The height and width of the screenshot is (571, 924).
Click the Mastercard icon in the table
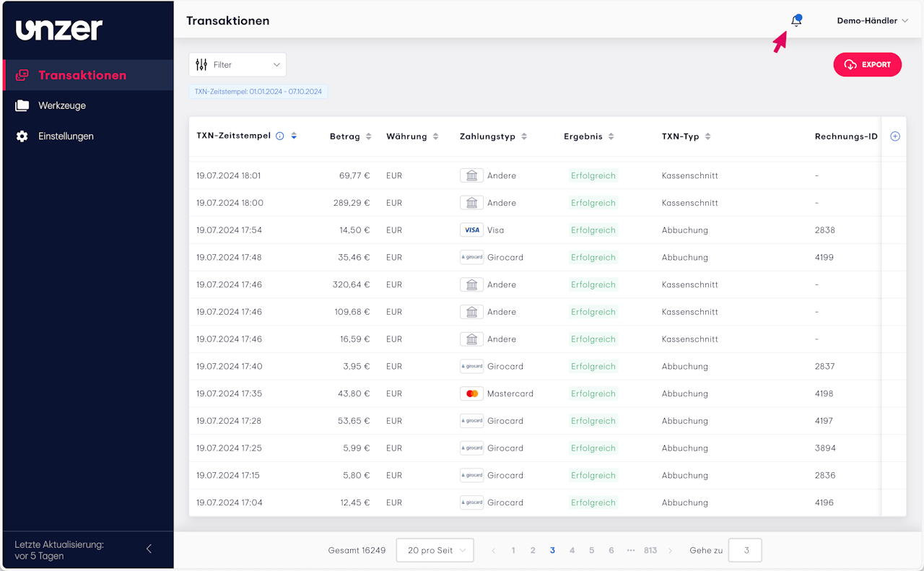[471, 394]
